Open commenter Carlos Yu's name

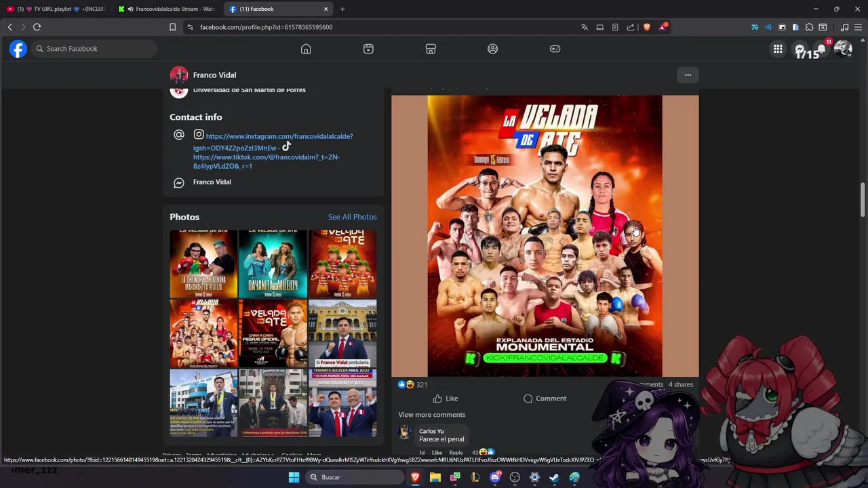431,431
